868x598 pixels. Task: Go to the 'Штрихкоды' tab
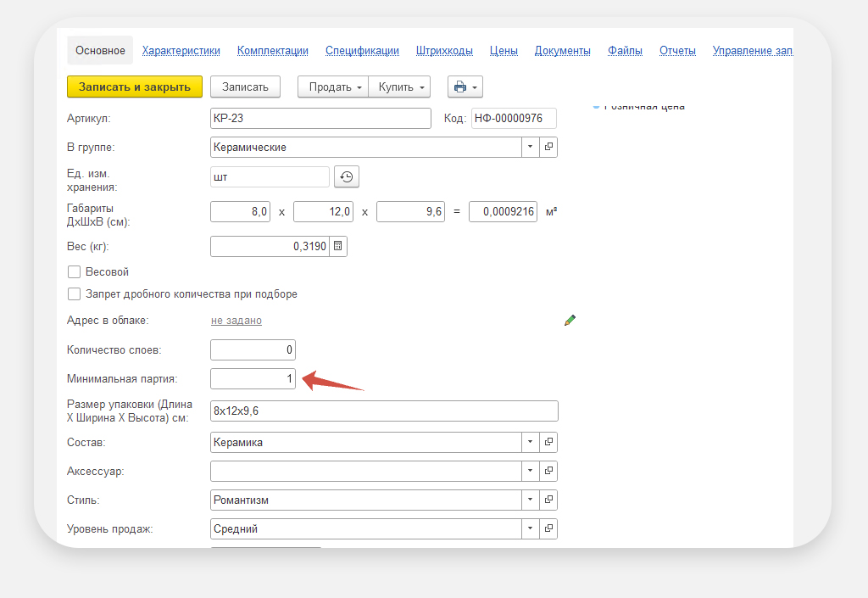444,51
